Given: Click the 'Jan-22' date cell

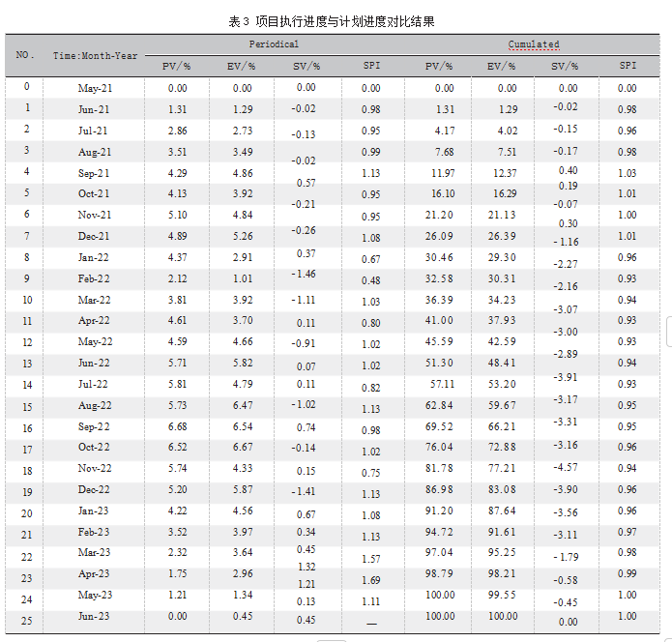Looking at the screenshot, I should coord(93,257).
